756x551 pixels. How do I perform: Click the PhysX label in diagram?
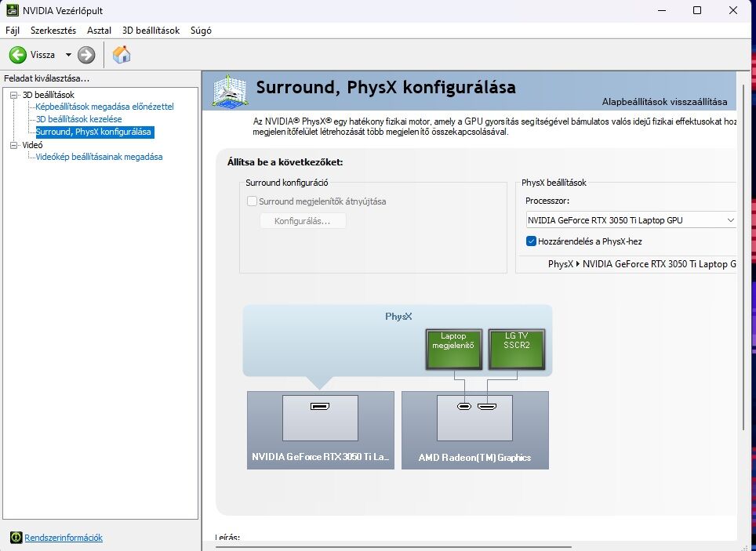click(x=398, y=317)
